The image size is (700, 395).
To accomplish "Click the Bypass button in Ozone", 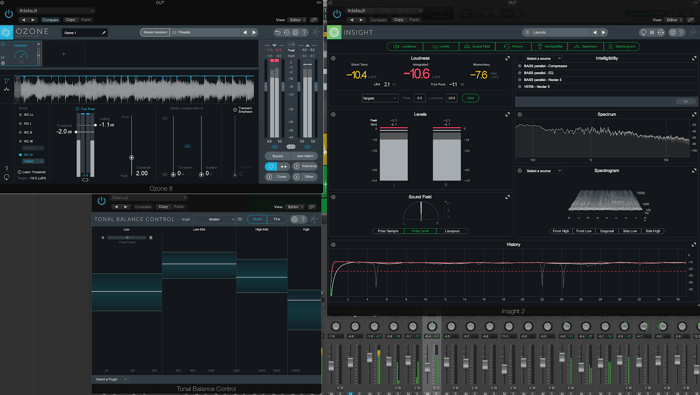I will pyautogui.click(x=278, y=156).
